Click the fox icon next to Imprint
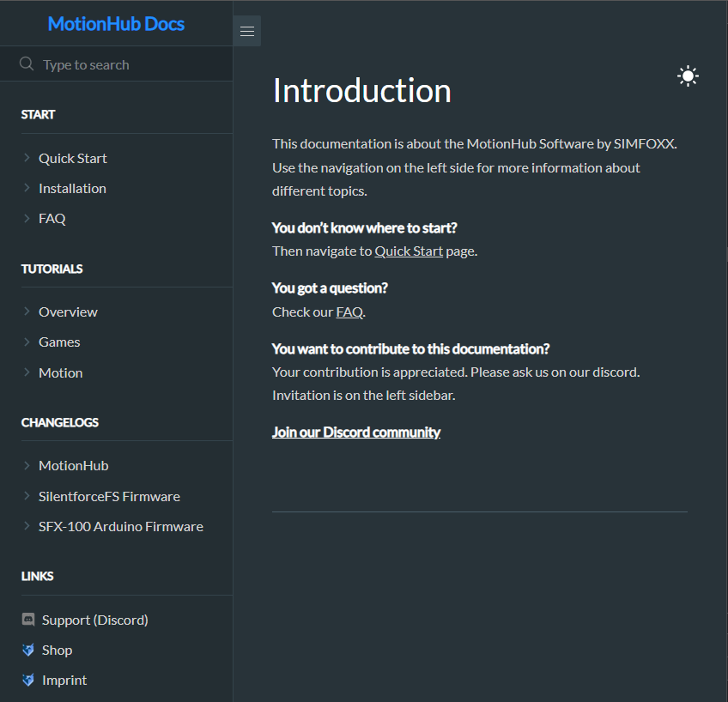Viewport: 728px width, 702px height. [x=28, y=680]
